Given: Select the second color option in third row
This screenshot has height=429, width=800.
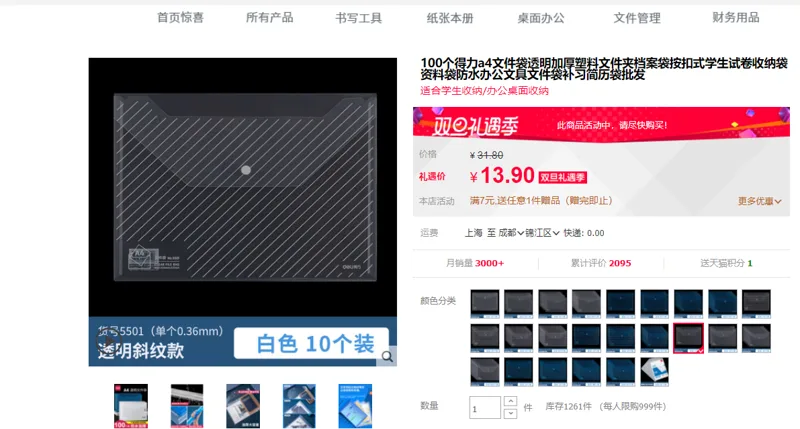Looking at the screenshot, I should (518, 371).
